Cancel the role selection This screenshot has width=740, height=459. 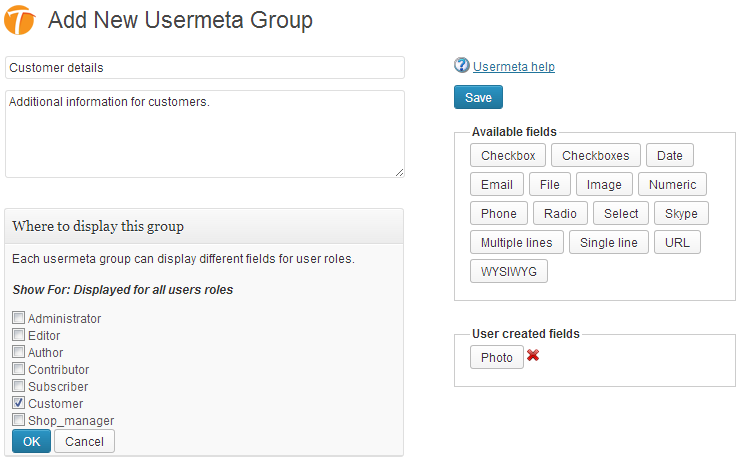tap(84, 441)
